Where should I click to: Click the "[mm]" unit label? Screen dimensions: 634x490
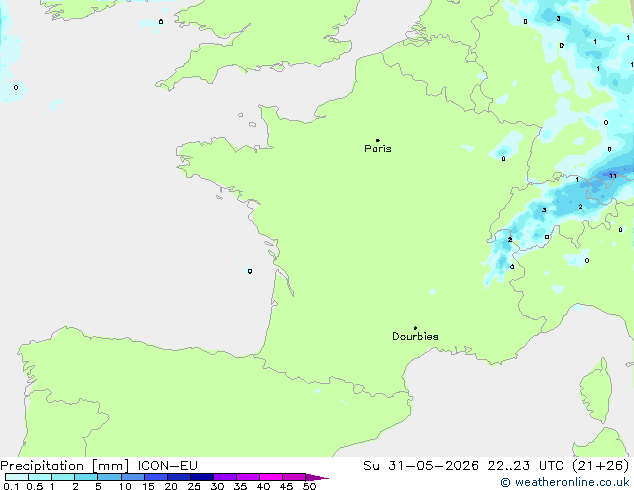tap(111, 466)
